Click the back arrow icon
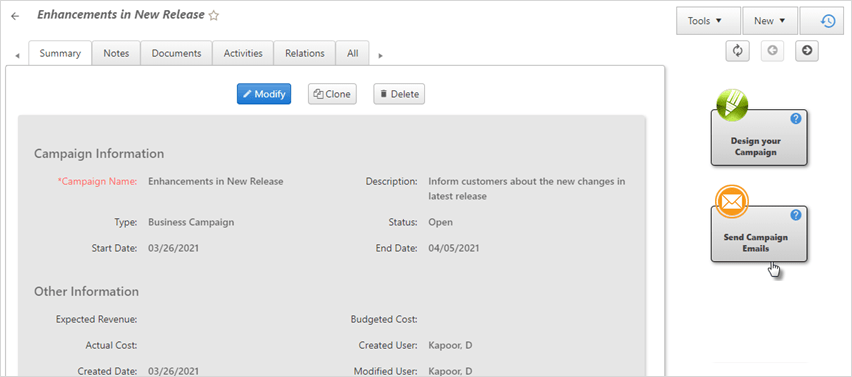Screen dimensions: 852x377 [15, 16]
